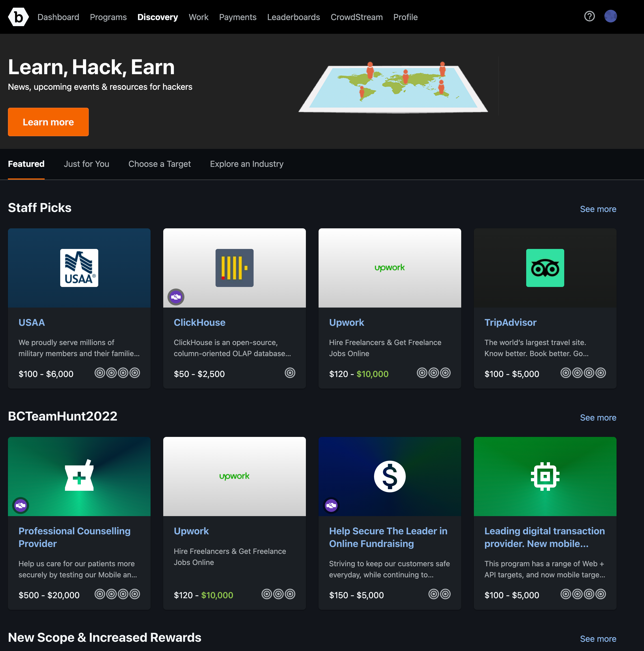Click the dollar sign icon on Fundraising card
Viewport: 644px width, 651px height.
click(390, 477)
